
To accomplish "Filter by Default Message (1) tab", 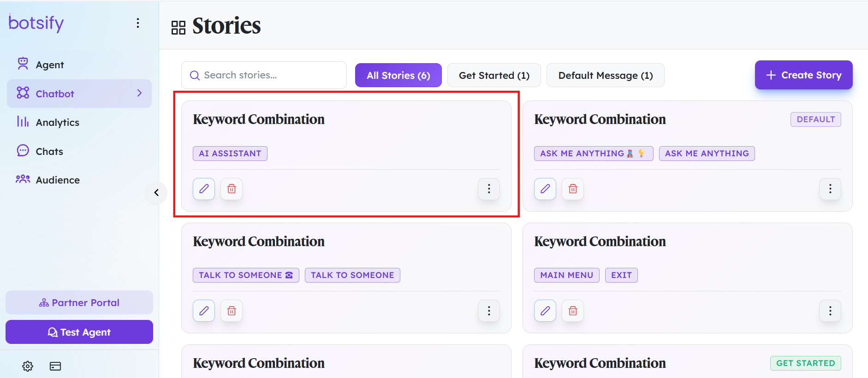I will coord(606,75).
